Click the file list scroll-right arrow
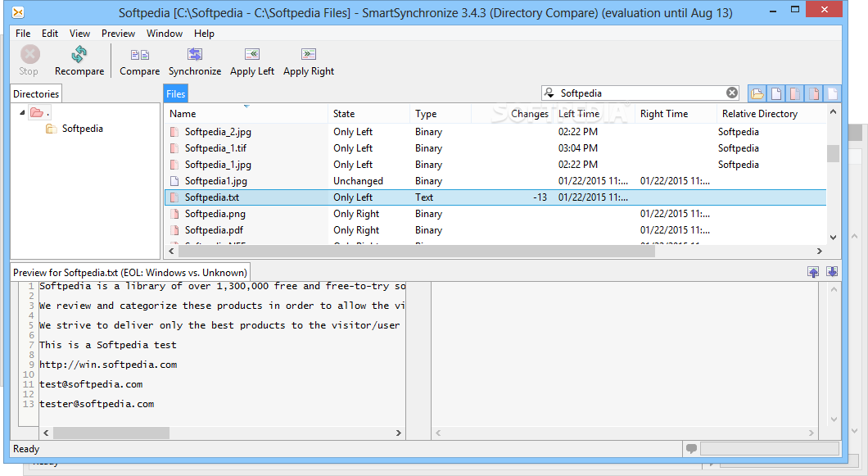Screen dimensions: 868x476 (x=820, y=251)
